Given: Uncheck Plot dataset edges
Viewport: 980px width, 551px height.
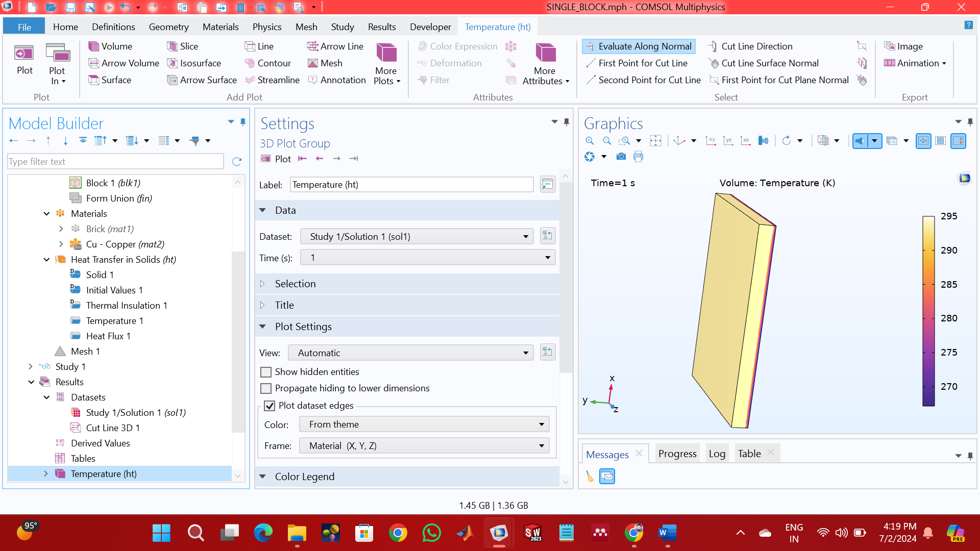Looking at the screenshot, I should click(x=269, y=406).
